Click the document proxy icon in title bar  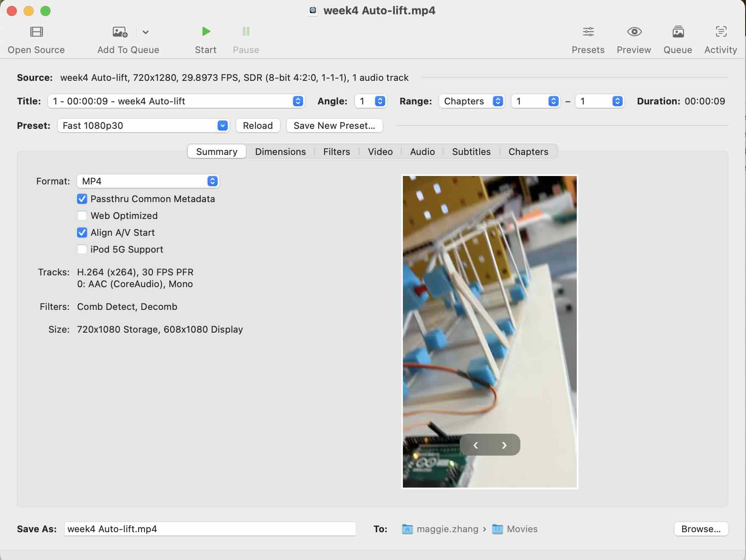point(313,11)
